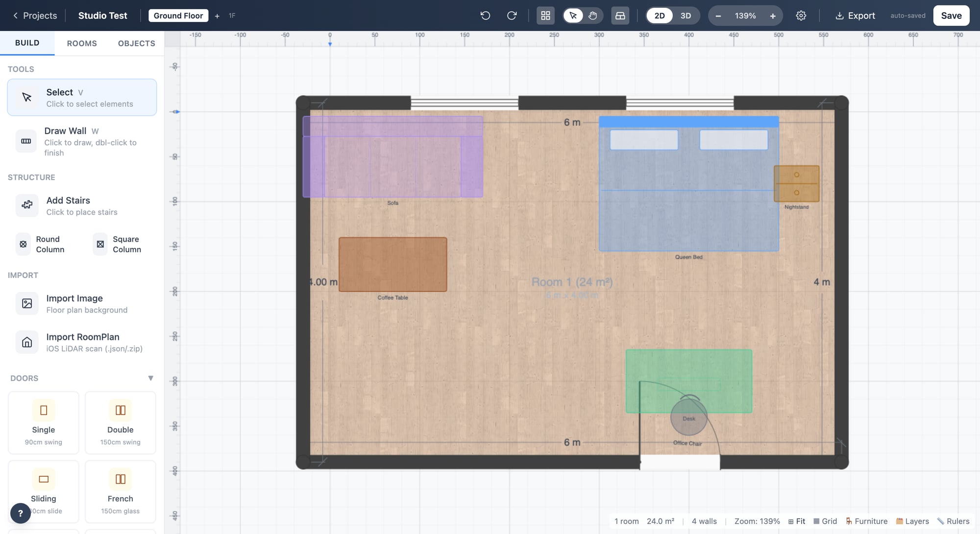The width and height of the screenshot is (980, 534).
Task: Select the right window on top wall
Action: 680,103
